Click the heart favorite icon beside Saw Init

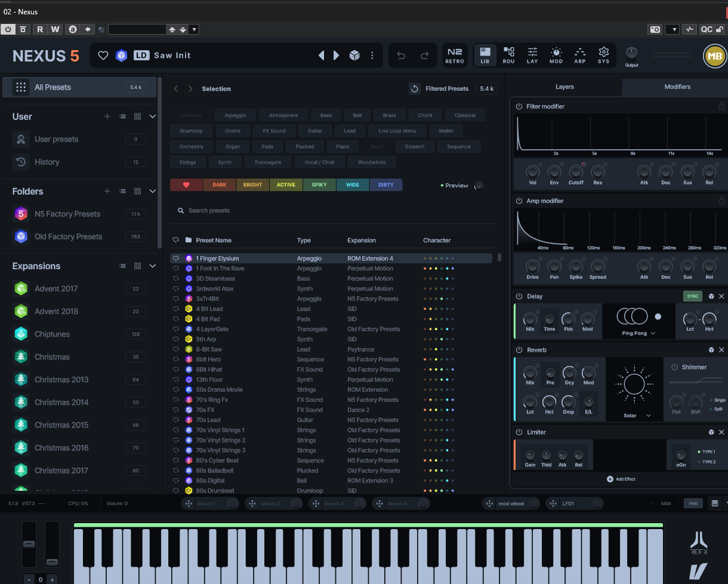click(x=103, y=56)
